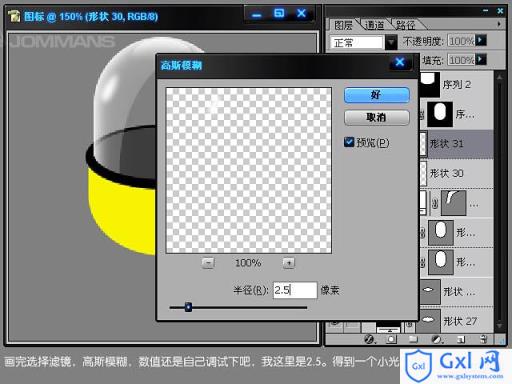Image resolution: width=512 pixels, height=384 pixels.
Task: Open the layers panel flyout menu arrow
Action: coord(499,24)
